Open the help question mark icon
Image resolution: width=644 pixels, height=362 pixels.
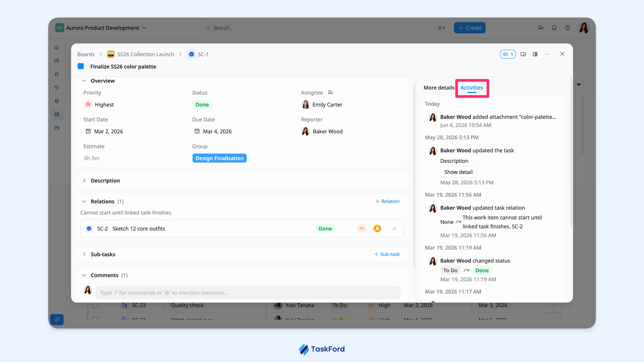(568, 28)
